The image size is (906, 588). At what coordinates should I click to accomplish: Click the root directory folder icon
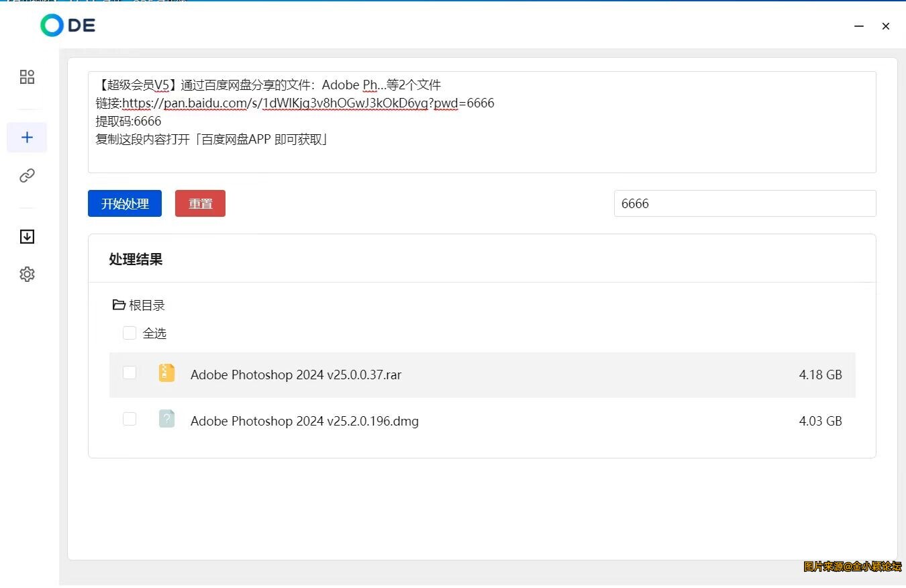pos(119,305)
